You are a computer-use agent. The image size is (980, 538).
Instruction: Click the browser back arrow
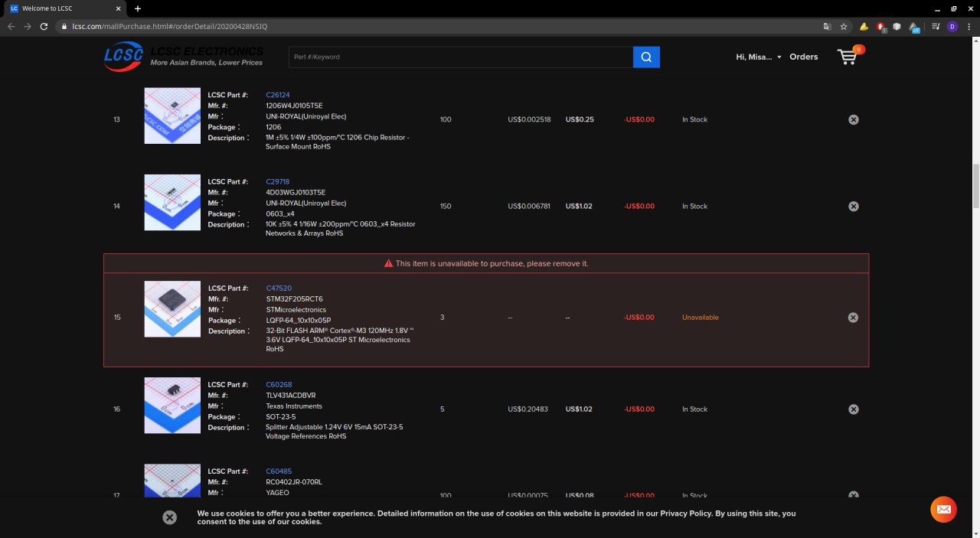point(11,26)
